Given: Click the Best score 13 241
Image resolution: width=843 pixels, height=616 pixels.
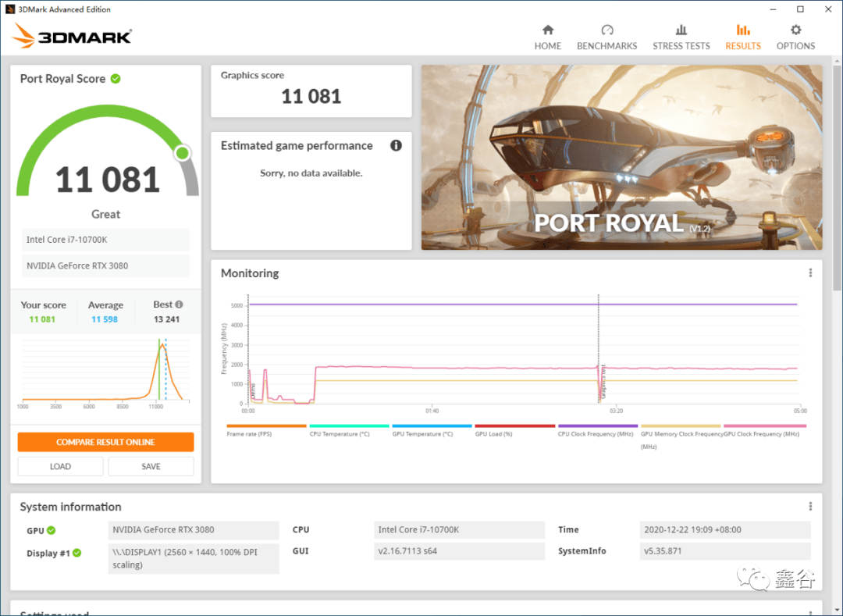Looking at the screenshot, I should (x=167, y=319).
